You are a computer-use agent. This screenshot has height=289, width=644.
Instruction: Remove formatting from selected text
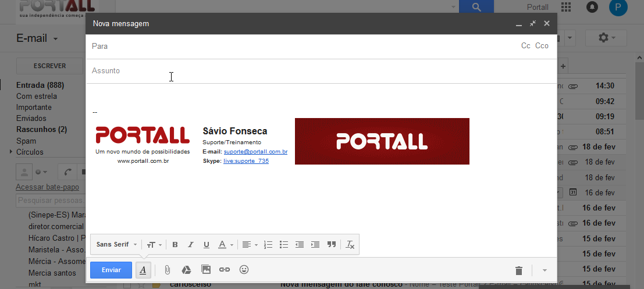tap(350, 245)
